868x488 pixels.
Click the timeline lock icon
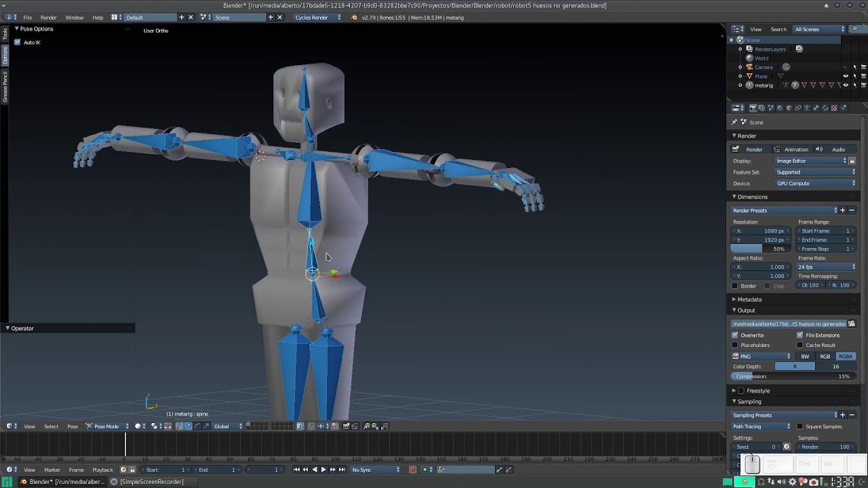132,470
